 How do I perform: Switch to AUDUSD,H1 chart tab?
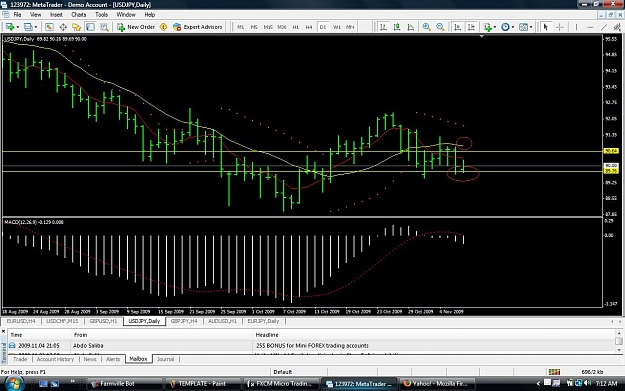[222, 321]
